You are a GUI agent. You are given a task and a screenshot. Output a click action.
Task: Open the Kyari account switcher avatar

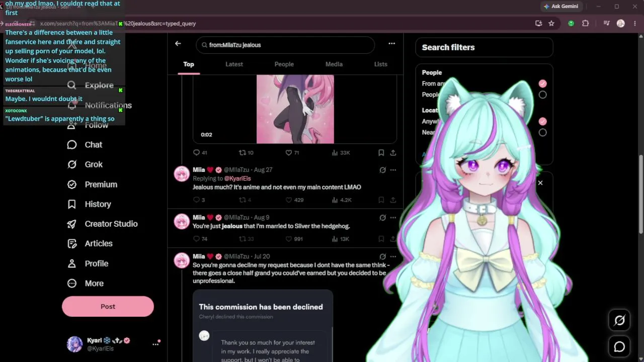(x=74, y=344)
